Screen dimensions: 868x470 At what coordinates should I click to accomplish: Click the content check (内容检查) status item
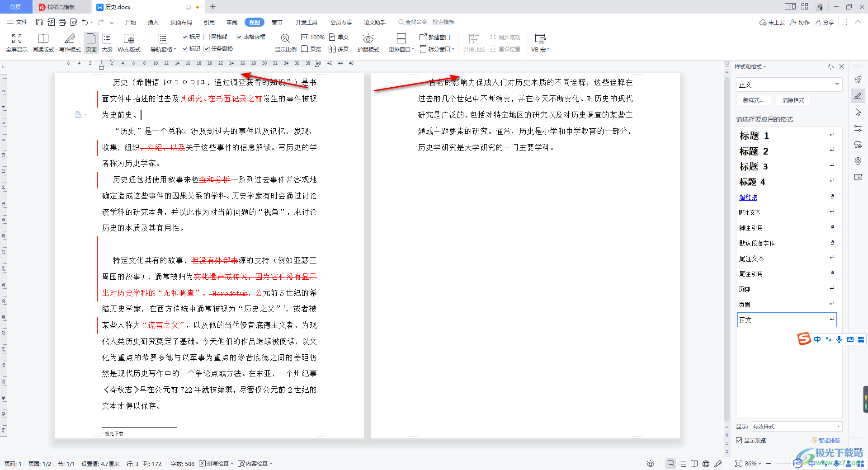pos(255,464)
